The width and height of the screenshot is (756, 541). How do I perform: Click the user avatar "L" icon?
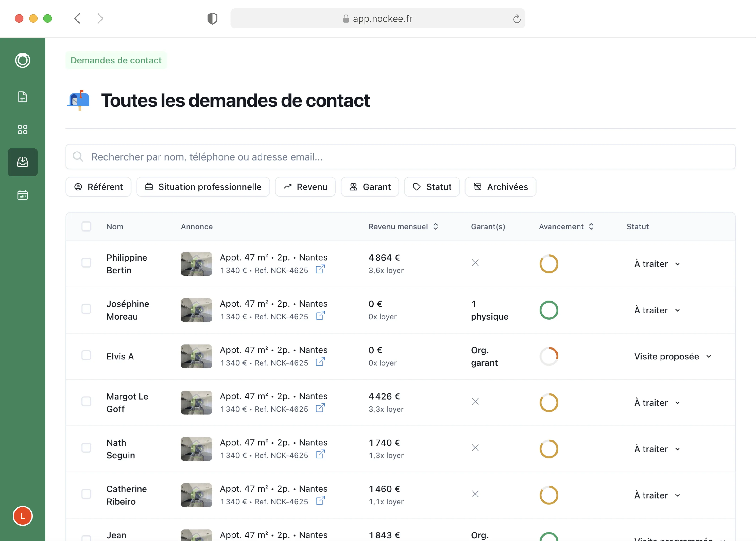(22, 516)
